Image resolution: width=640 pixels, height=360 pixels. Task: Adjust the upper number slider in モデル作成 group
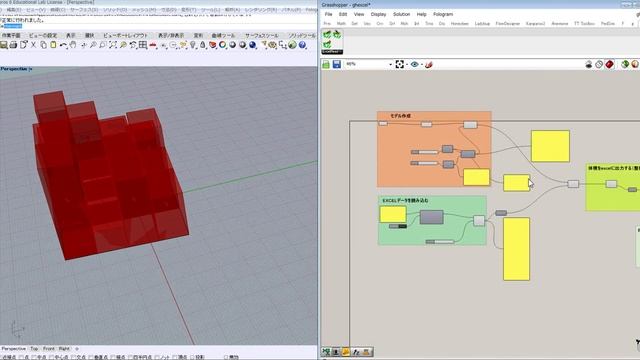(424, 152)
